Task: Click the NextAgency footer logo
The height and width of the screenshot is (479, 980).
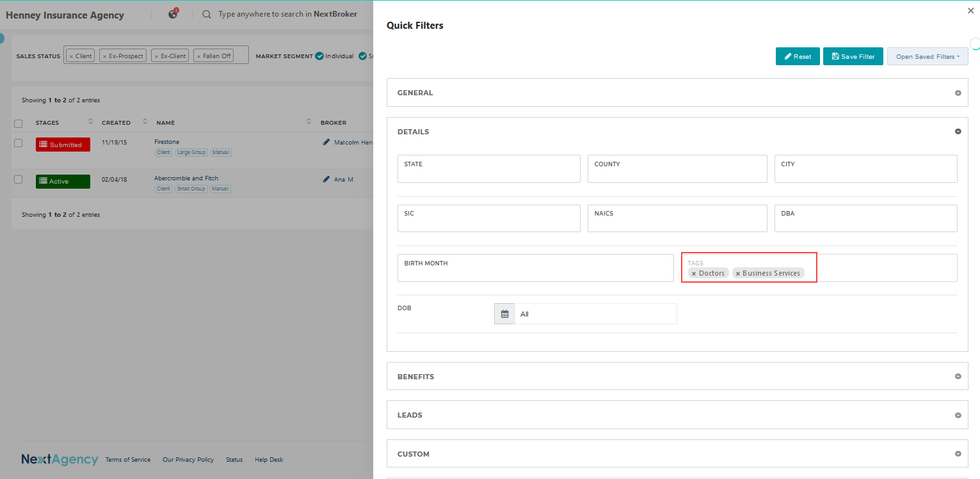Action: (60, 459)
